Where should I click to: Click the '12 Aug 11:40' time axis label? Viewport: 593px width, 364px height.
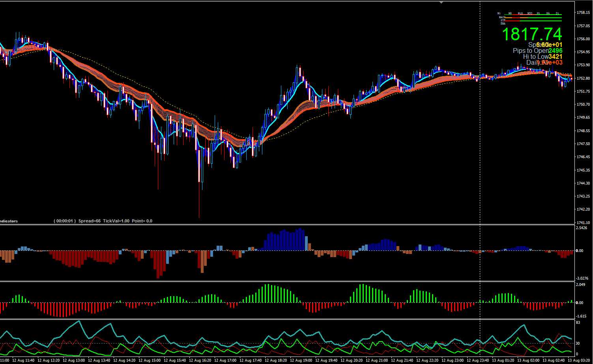[23, 360]
